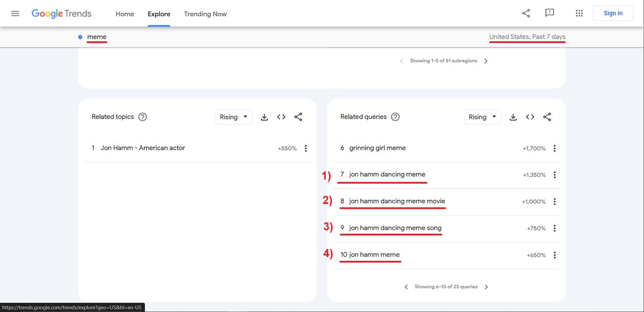
Task: Open options for the +650% query
Action: click(554, 256)
